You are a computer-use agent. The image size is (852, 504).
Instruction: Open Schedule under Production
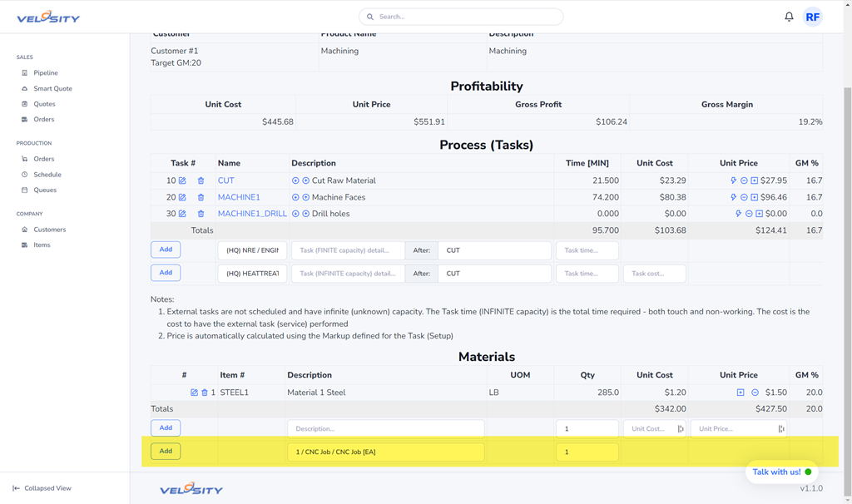[47, 175]
